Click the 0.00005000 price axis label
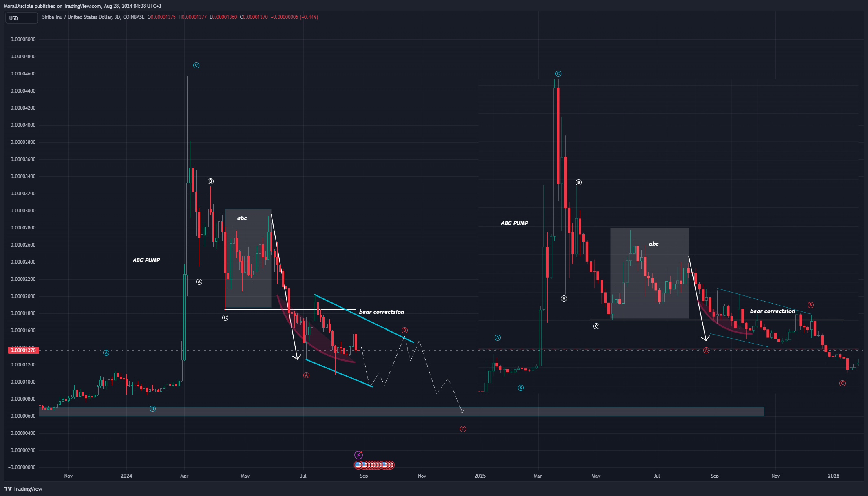Image resolution: width=868 pixels, height=496 pixels. (x=23, y=40)
